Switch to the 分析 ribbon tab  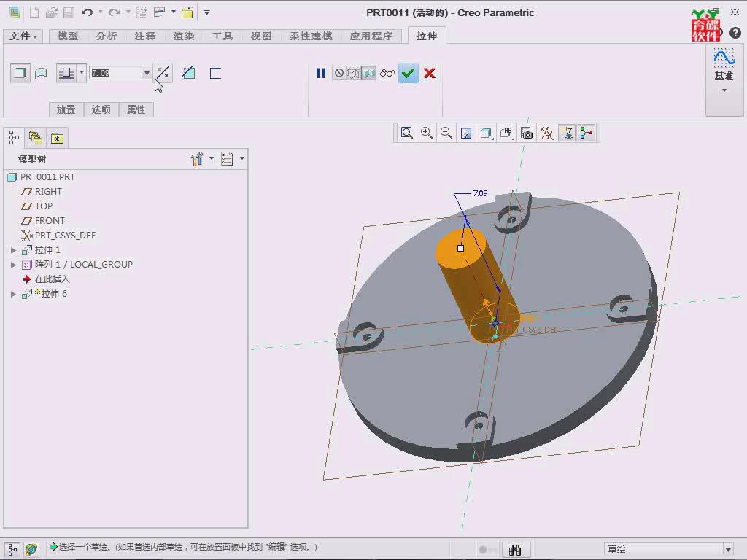point(107,36)
